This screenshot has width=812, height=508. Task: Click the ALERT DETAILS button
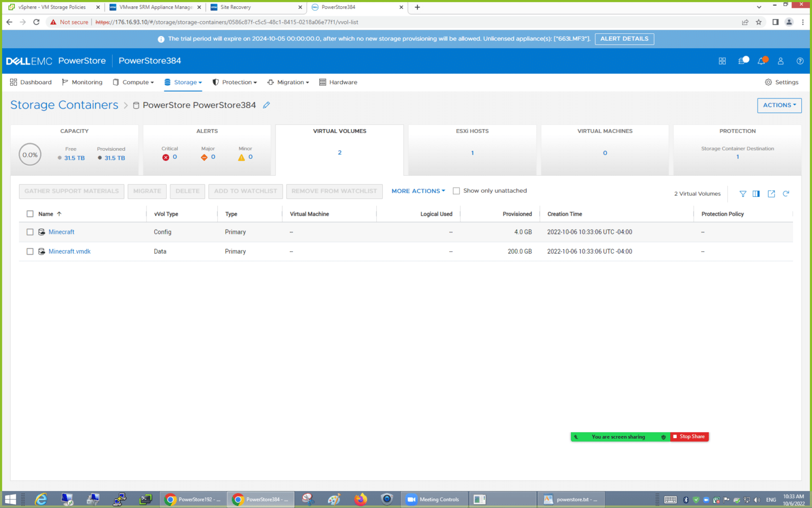pos(624,39)
